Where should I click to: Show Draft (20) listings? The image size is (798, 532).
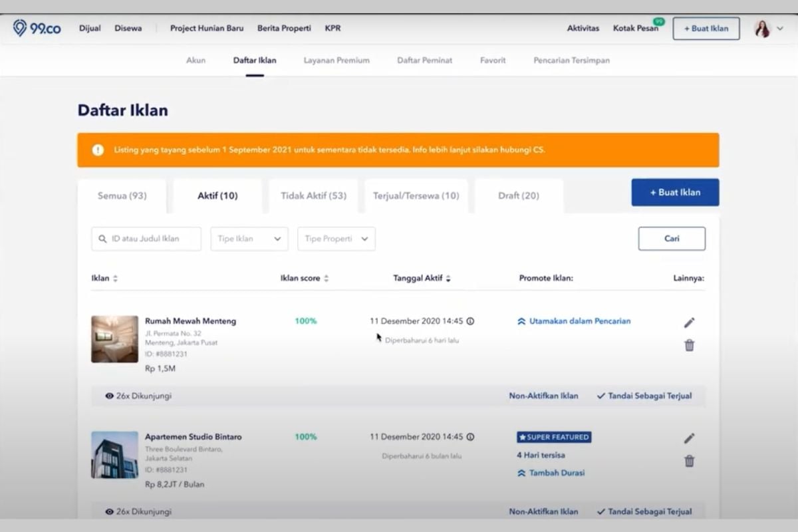[519, 196]
